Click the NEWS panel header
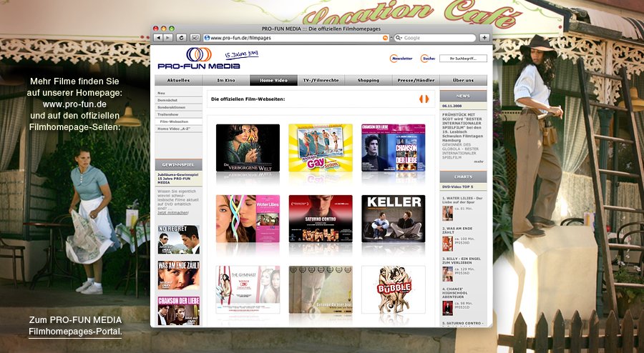 click(x=463, y=96)
